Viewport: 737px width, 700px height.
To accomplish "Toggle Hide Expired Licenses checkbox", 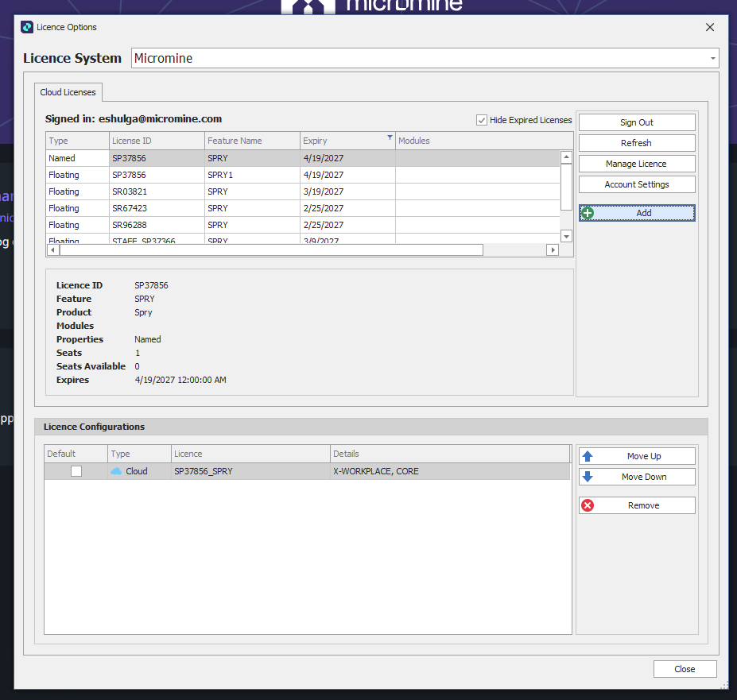I will 481,120.
